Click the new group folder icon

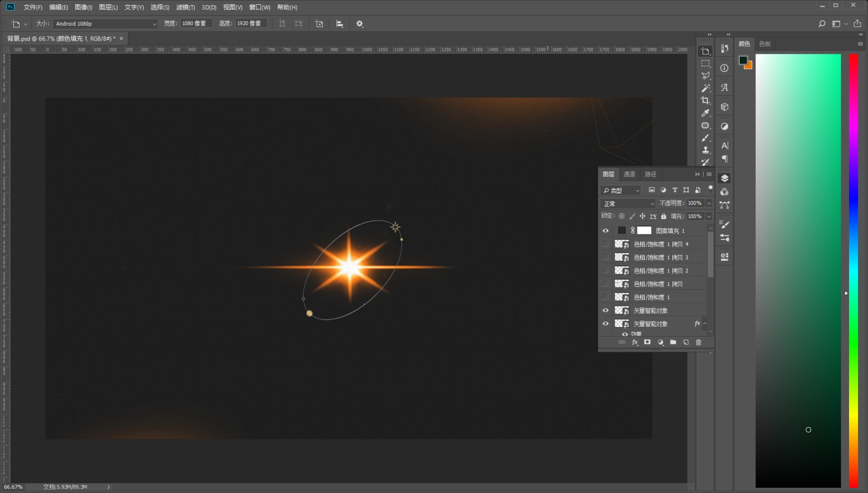tap(673, 342)
